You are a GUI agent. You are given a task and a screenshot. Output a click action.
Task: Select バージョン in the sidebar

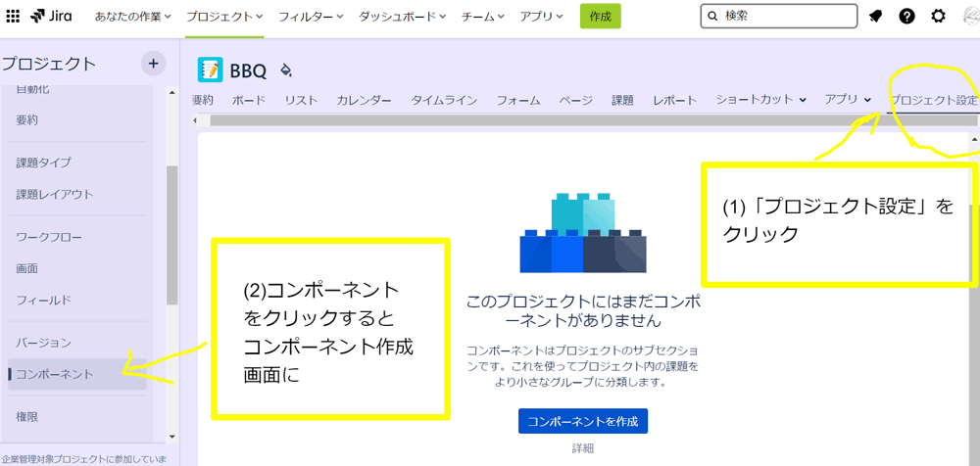[x=44, y=343]
